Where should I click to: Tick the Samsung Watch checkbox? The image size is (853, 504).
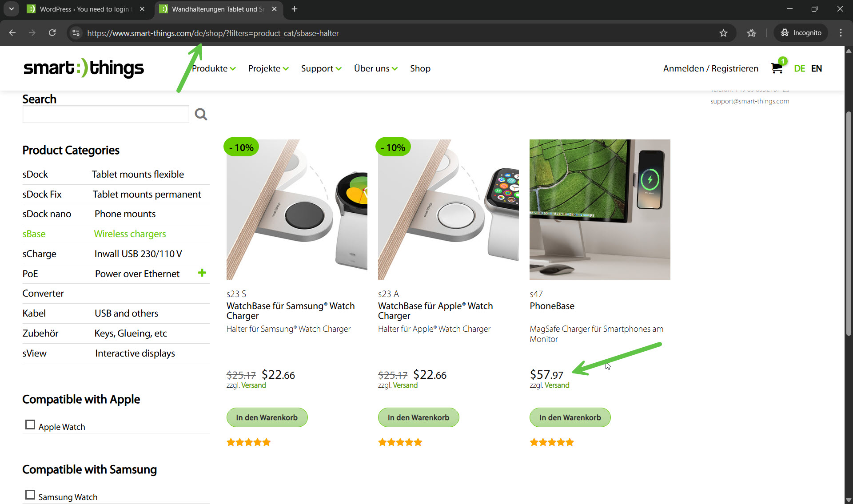(x=30, y=495)
